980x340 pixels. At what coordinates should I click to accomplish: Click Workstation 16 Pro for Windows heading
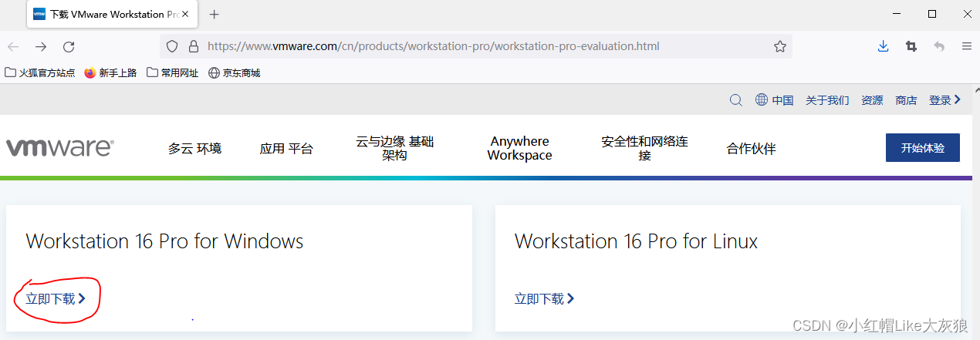[x=164, y=241]
